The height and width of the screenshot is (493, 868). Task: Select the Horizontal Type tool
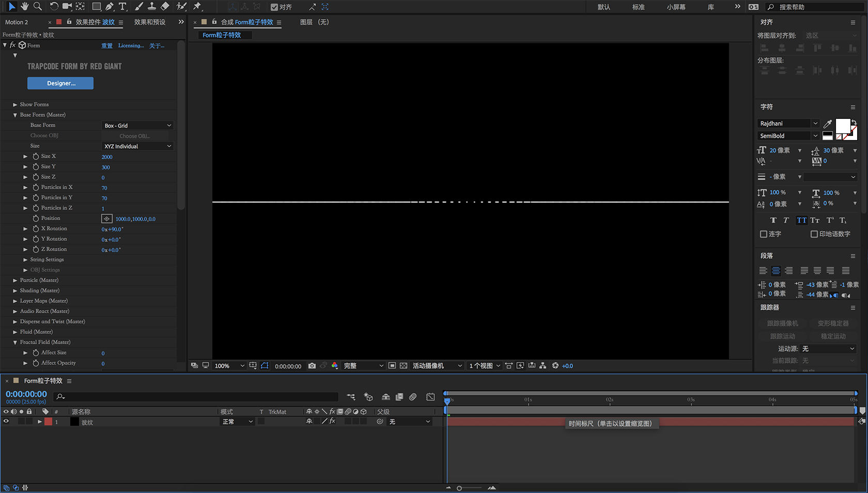pyautogui.click(x=122, y=7)
